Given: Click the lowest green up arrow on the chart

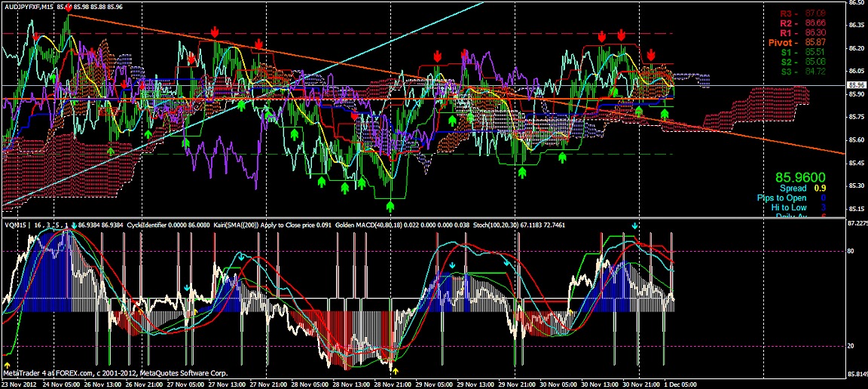Looking at the screenshot, I should (x=390, y=204).
